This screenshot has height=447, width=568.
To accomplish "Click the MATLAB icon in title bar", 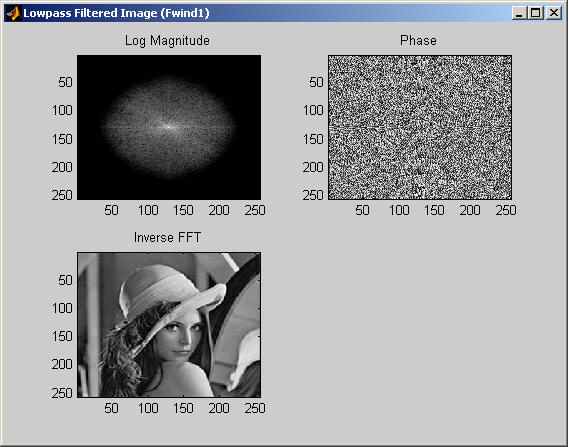I will 13,13.
